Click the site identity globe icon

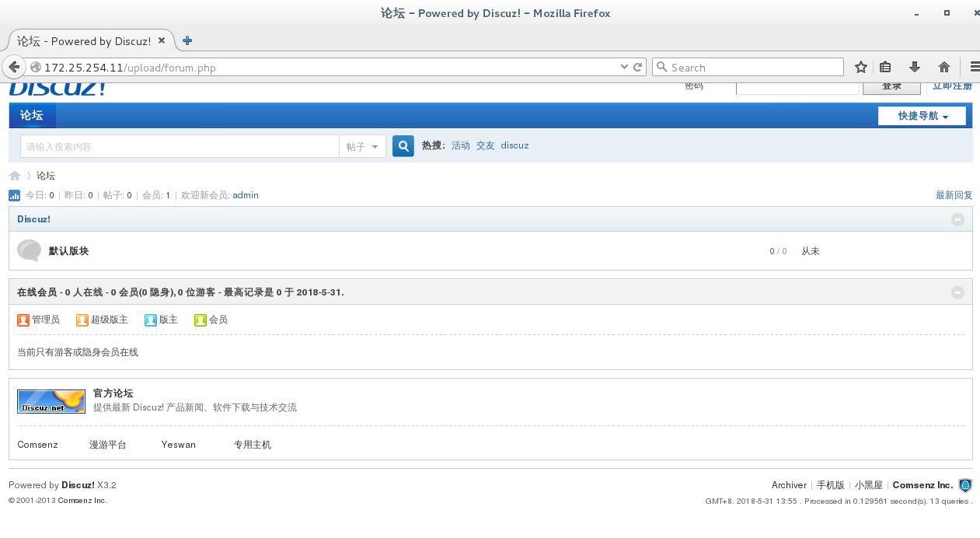35,67
